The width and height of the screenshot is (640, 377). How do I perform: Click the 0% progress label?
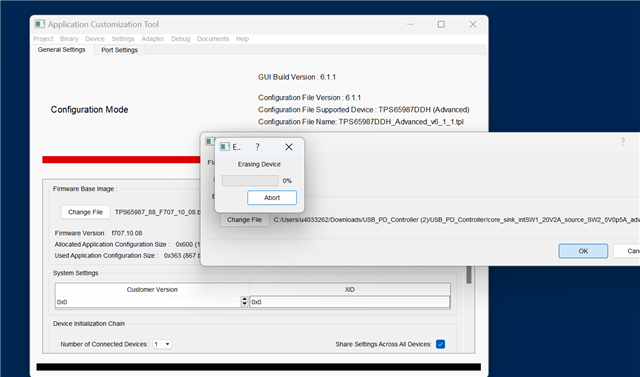click(x=287, y=181)
